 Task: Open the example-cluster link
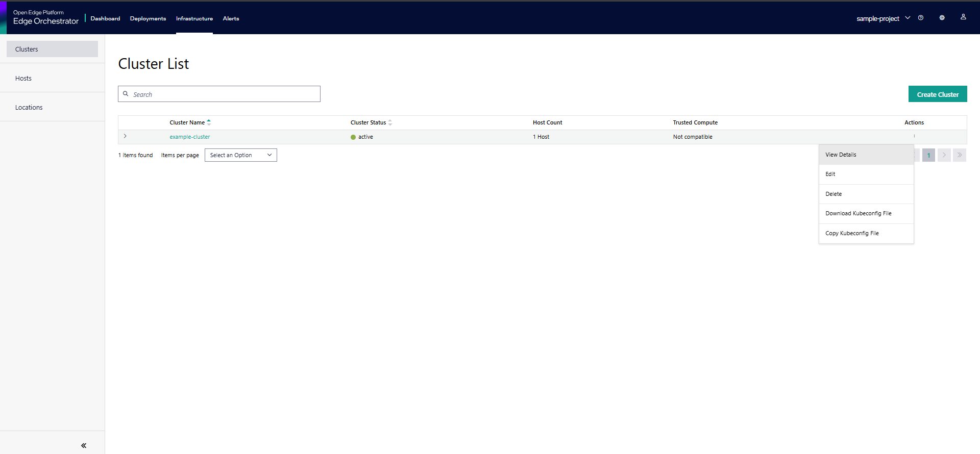[x=189, y=137]
